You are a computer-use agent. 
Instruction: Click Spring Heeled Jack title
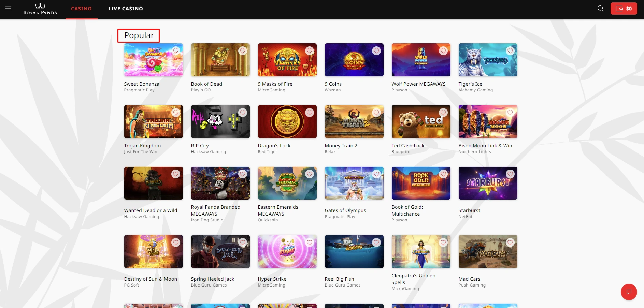coord(213,279)
